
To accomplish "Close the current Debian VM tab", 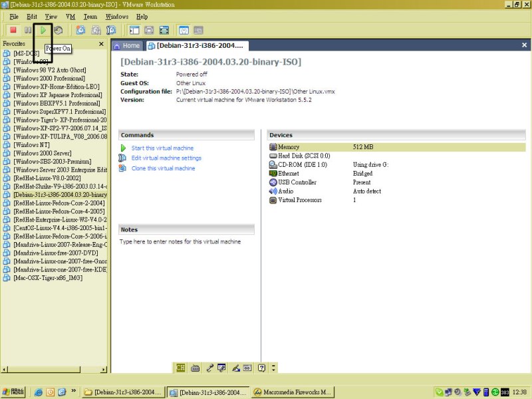I will [524, 45].
